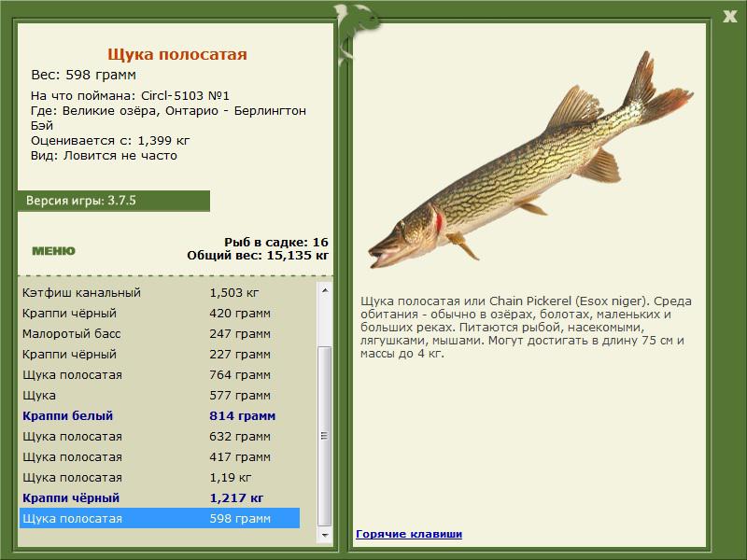
Task: Select Щука полосатая 632 грамм row
Action: pos(160,436)
